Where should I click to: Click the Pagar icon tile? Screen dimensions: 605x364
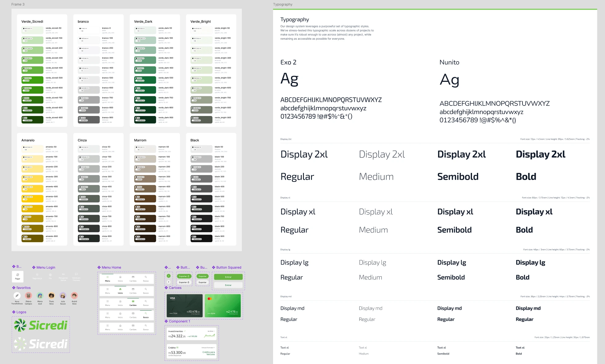[x=18, y=276]
